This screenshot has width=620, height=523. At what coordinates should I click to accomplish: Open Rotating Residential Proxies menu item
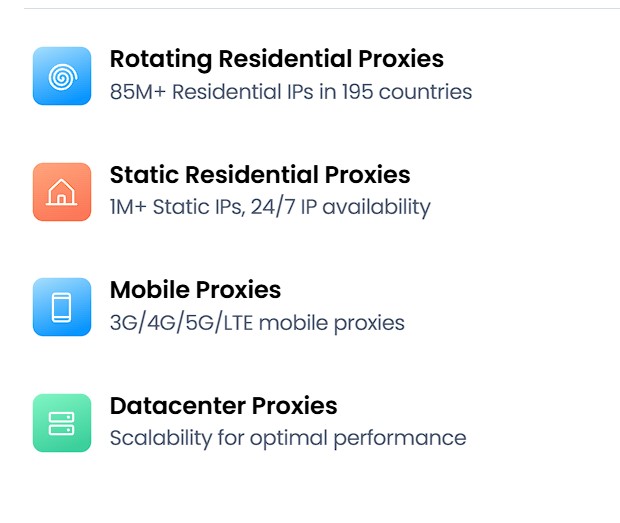point(276,59)
